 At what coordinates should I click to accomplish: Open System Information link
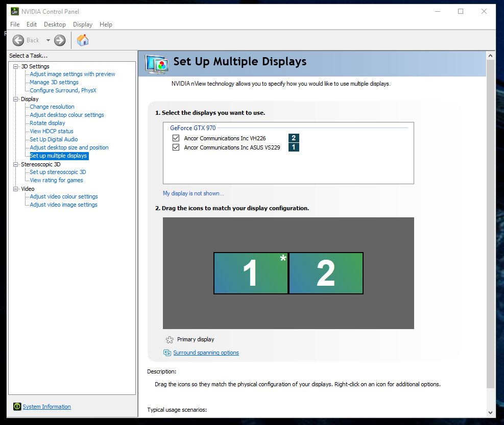(46, 407)
